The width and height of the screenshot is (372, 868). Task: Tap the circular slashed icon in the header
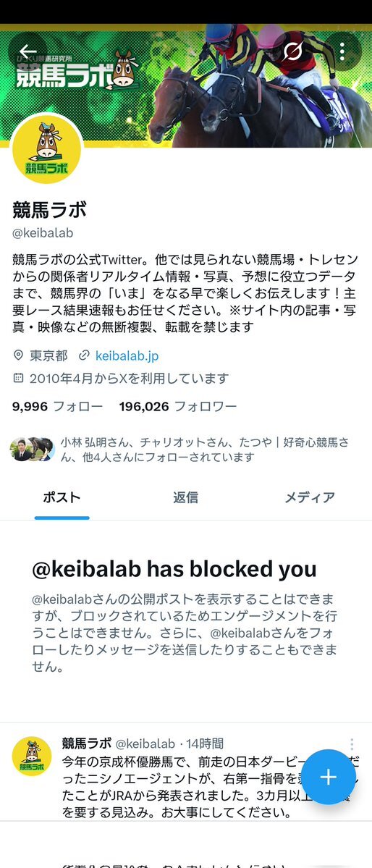[x=293, y=51]
